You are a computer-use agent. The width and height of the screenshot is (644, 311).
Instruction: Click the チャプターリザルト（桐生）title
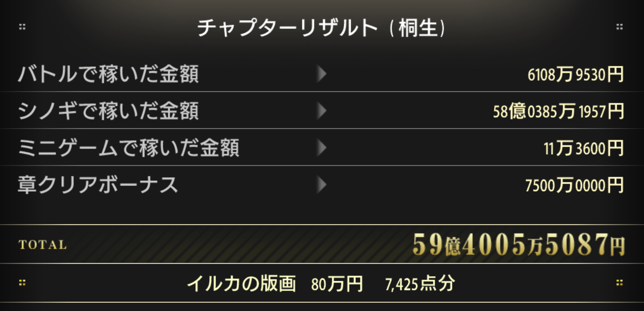(322, 28)
